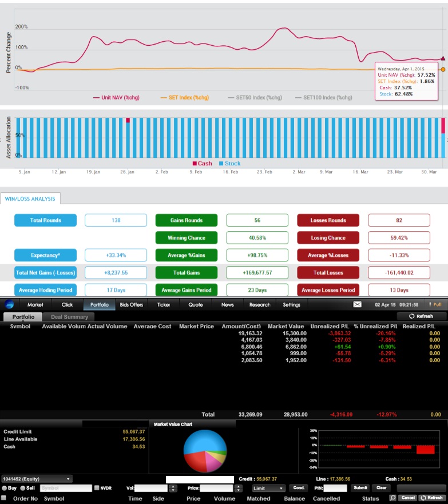Click the blue Stock legend square
Screen dimensions: 448x504
[x=221, y=163]
